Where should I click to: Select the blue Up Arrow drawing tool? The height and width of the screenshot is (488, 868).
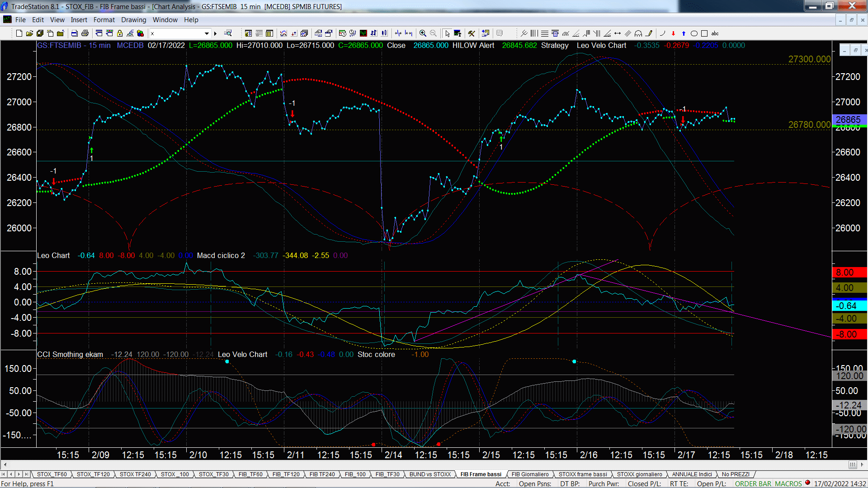point(684,33)
